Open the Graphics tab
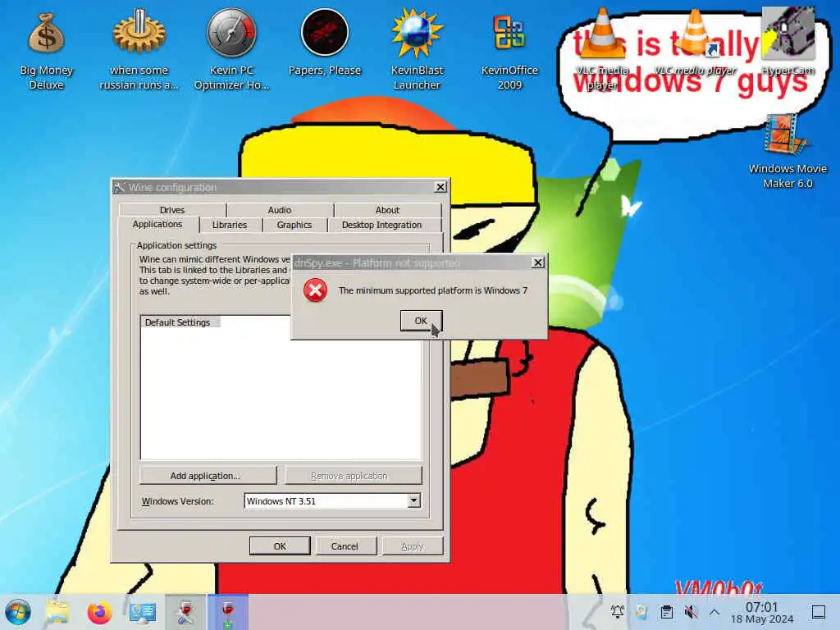Viewport: 840px width, 630px height. [294, 225]
